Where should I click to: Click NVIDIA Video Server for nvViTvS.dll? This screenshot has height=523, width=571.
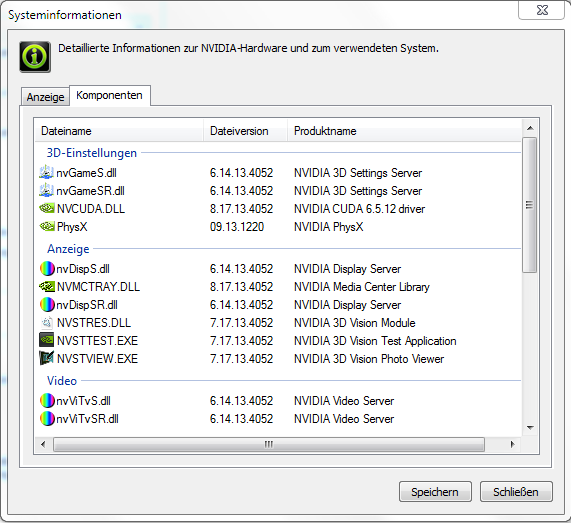tap(344, 401)
